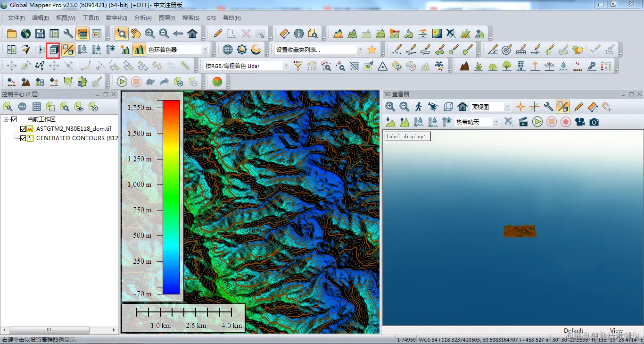The width and height of the screenshot is (644, 344).
Task: Toggle the 当前工作区 workspace checkbox
Action: tap(14, 119)
